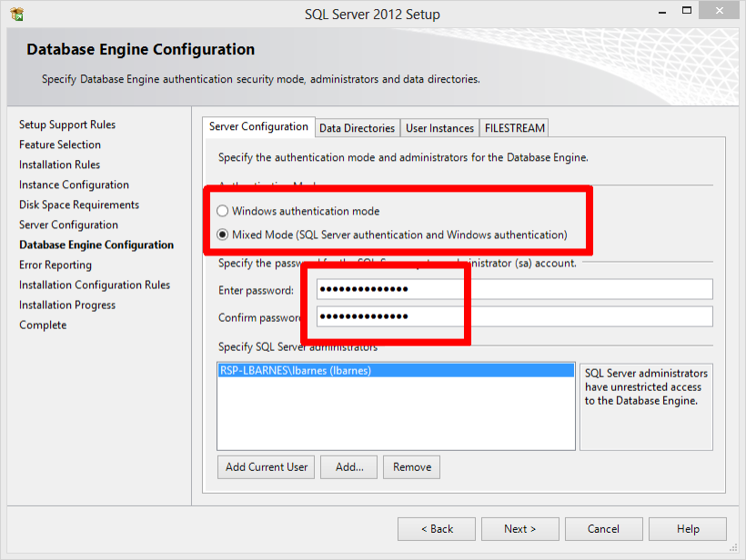The width and height of the screenshot is (746, 560).
Task: Click Installation Rules step in sidebar
Action: pos(59,165)
